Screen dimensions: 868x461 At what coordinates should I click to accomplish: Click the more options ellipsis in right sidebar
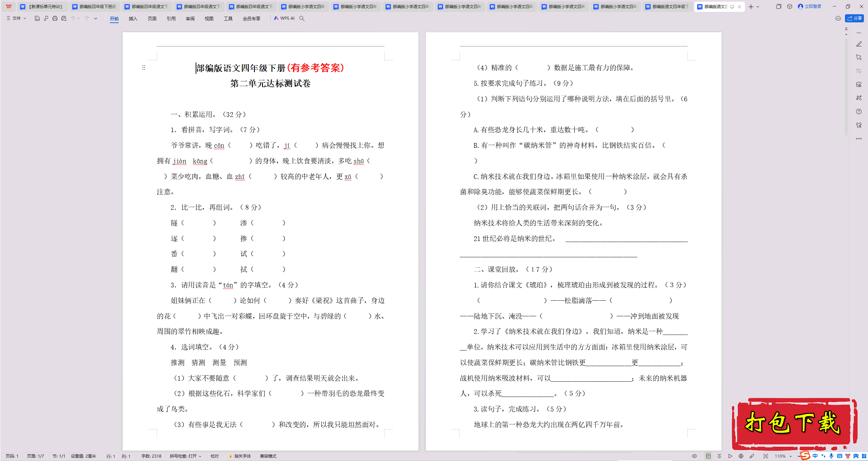click(859, 139)
